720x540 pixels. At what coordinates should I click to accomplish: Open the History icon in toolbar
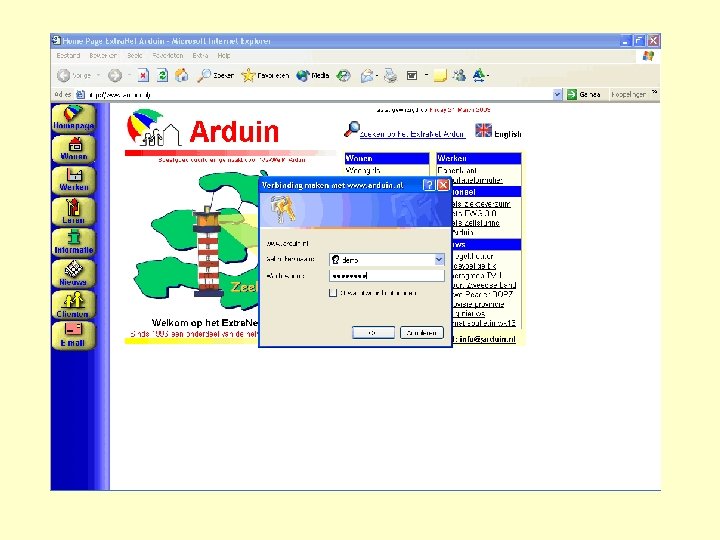click(x=343, y=75)
